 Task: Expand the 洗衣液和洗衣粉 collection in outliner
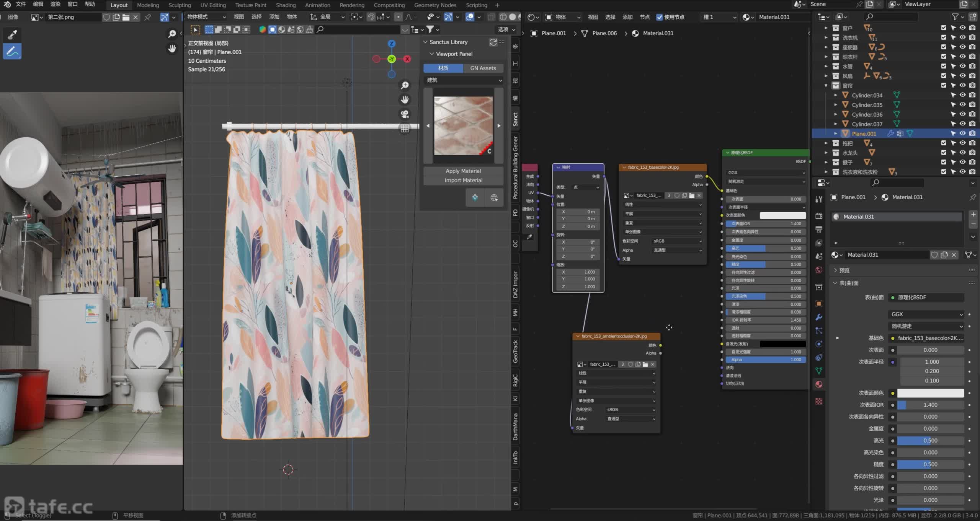coord(826,172)
